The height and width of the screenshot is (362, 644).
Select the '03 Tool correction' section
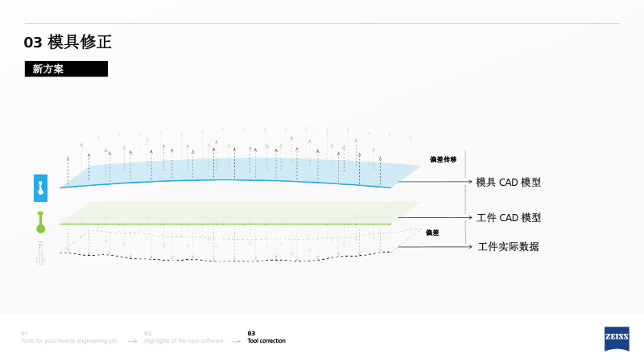click(266, 337)
